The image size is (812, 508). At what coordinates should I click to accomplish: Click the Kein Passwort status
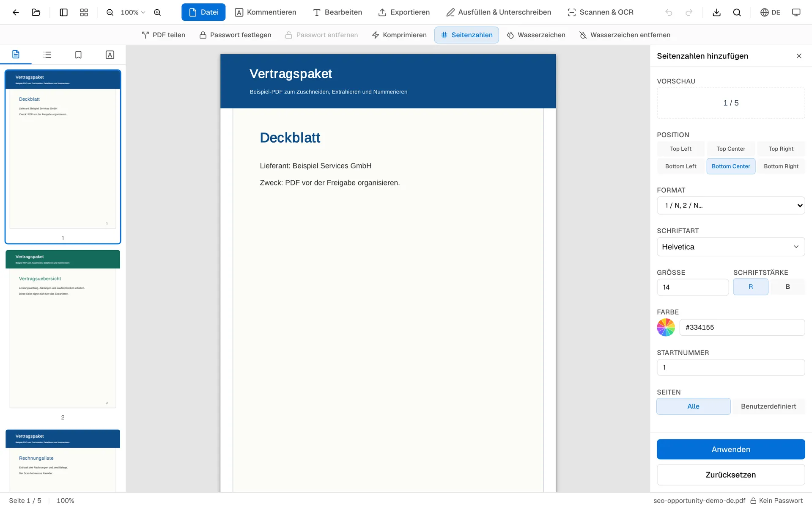pos(776,500)
